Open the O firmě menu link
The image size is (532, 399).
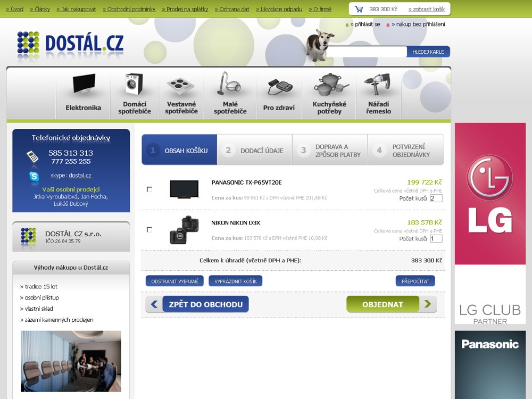[x=320, y=9]
